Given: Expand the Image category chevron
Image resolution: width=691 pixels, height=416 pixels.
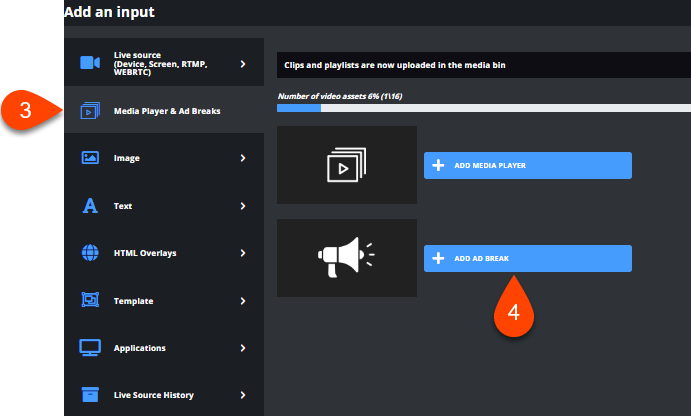Looking at the screenshot, I should 243,158.
